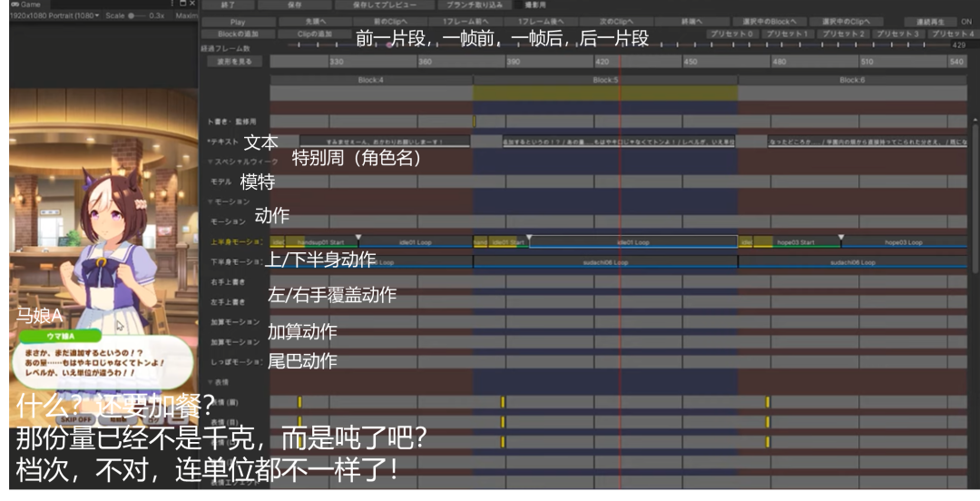Select the すみませぇーん text clip in Block:4
This screenshot has width=980, height=501.
pos(385,142)
